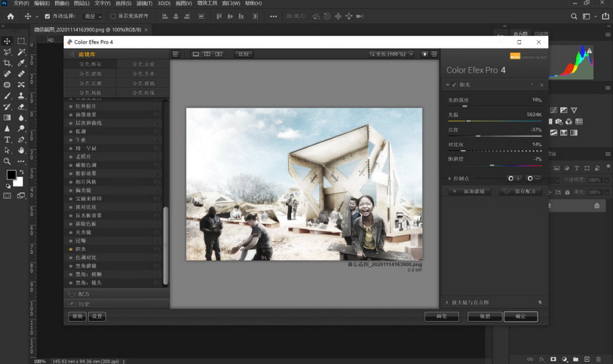
Task: Select the 分类.建筑 category tab
Action: point(90,74)
